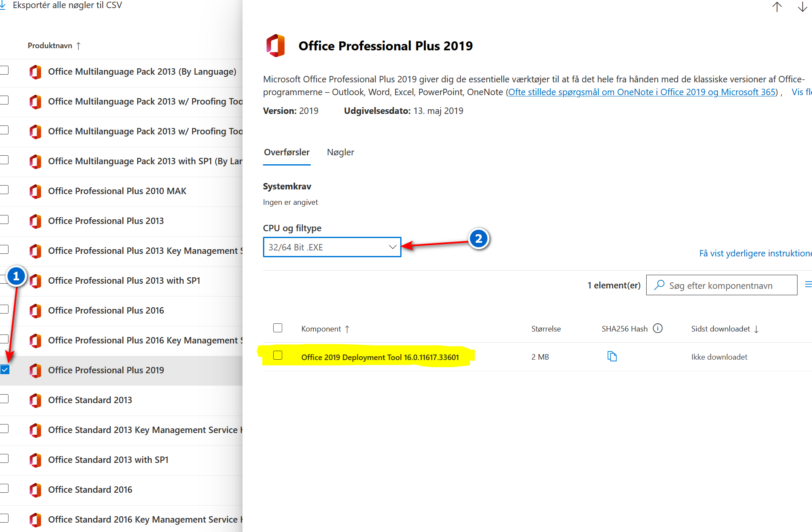Click the Office icon beside Office Standard 2013 with SP1

[x=35, y=460]
